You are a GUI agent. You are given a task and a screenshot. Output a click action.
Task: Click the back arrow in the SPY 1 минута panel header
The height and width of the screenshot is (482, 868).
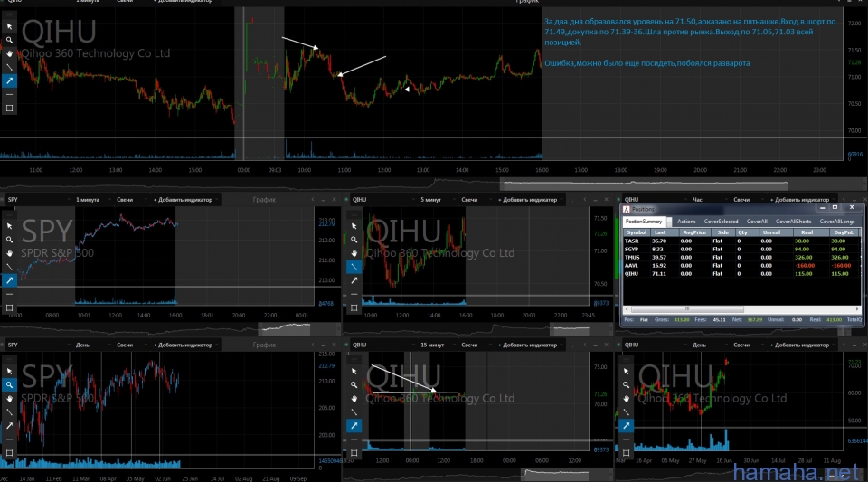pos(313,199)
